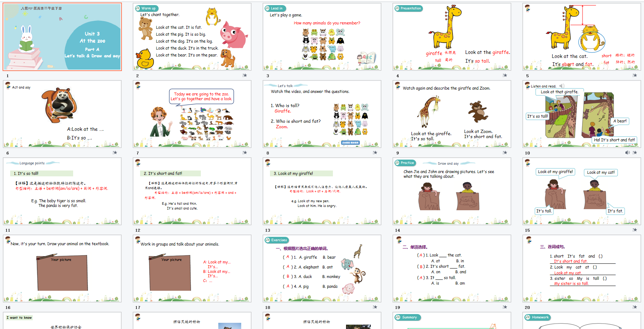The height and width of the screenshot is (329, 644).
Task: Click the animation star under slide 7
Action: tap(245, 153)
